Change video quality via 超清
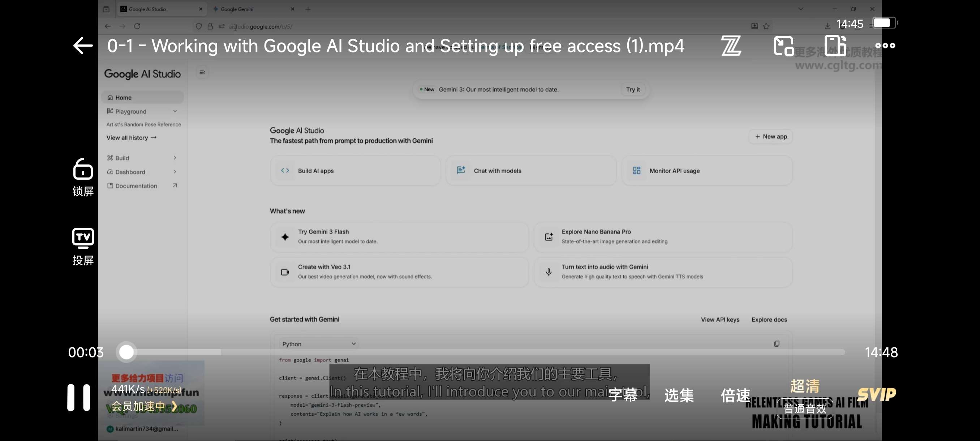The image size is (980, 441). [805, 386]
